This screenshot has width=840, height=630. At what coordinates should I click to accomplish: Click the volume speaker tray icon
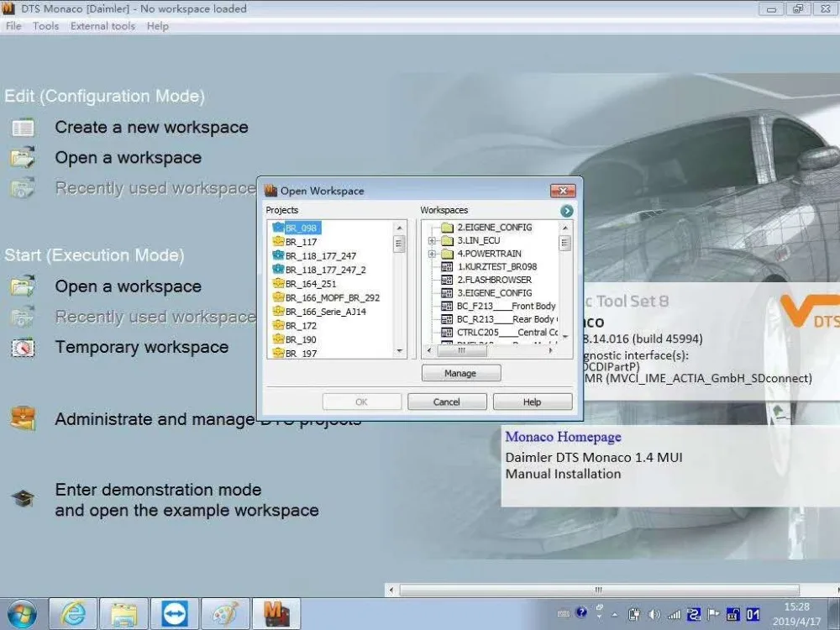[x=654, y=615]
